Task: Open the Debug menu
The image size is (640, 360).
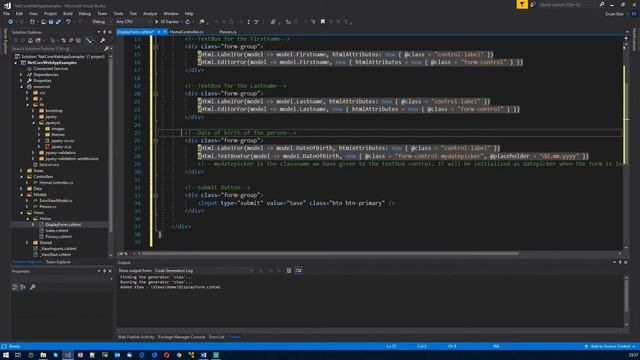Action: tap(84, 13)
